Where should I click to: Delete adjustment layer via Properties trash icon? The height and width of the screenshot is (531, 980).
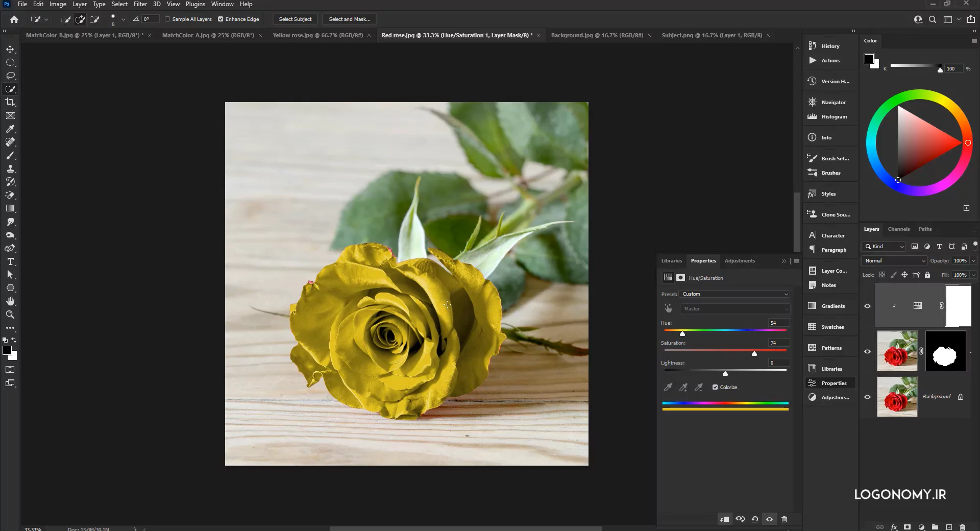tap(784, 519)
